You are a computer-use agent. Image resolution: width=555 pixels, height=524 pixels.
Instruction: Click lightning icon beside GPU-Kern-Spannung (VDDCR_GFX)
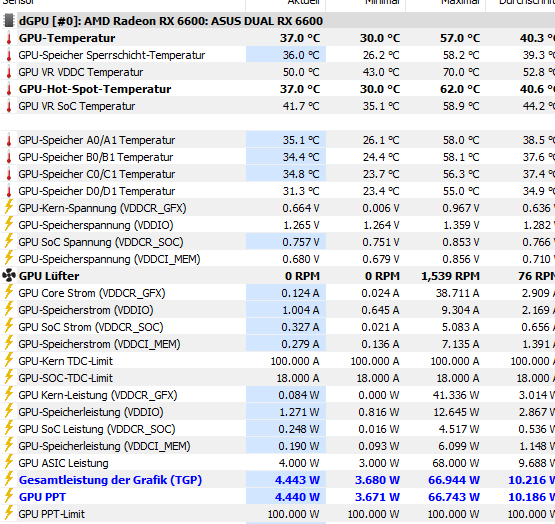tap(9, 208)
